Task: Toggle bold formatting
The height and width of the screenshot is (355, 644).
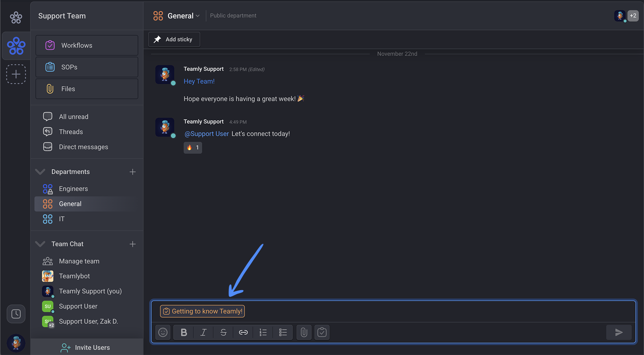Action: coord(184,333)
